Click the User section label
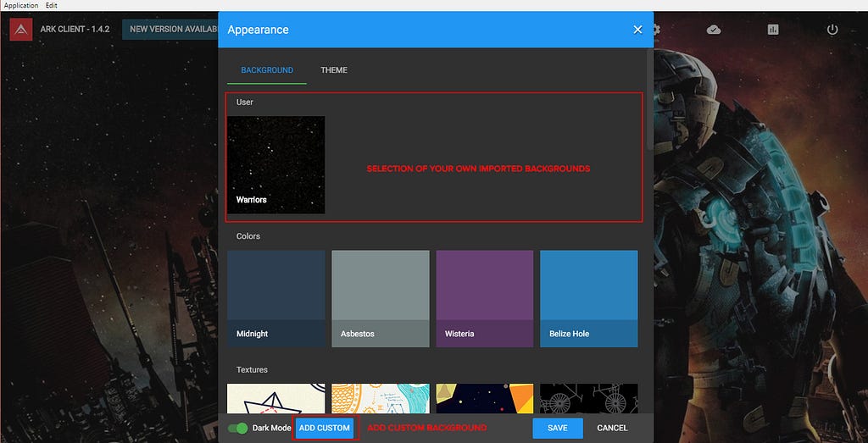This screenshot has height=443, width=868. 245,102
